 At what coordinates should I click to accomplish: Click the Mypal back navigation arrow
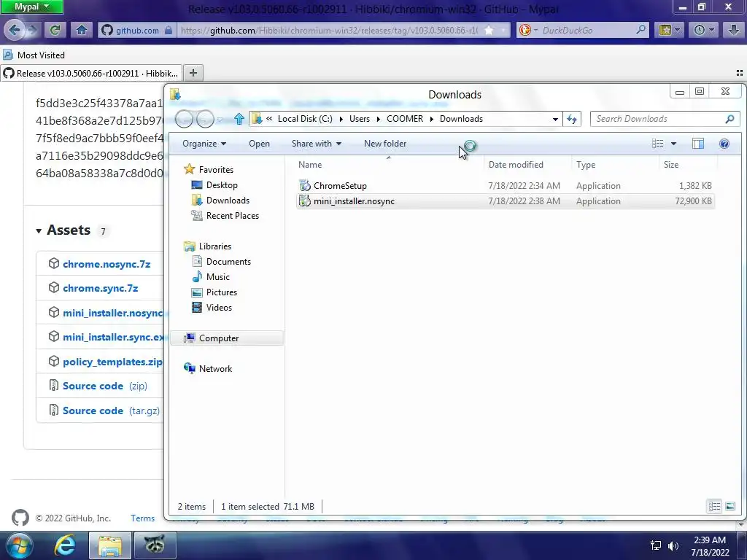(x=15, y=30)
